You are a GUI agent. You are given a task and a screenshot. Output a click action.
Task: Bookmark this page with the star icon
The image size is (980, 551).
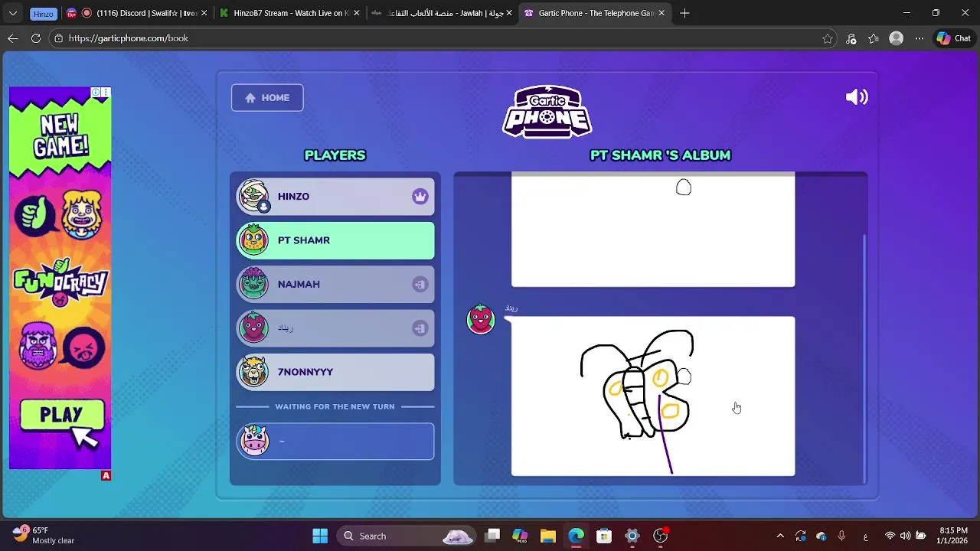[827, 38]
